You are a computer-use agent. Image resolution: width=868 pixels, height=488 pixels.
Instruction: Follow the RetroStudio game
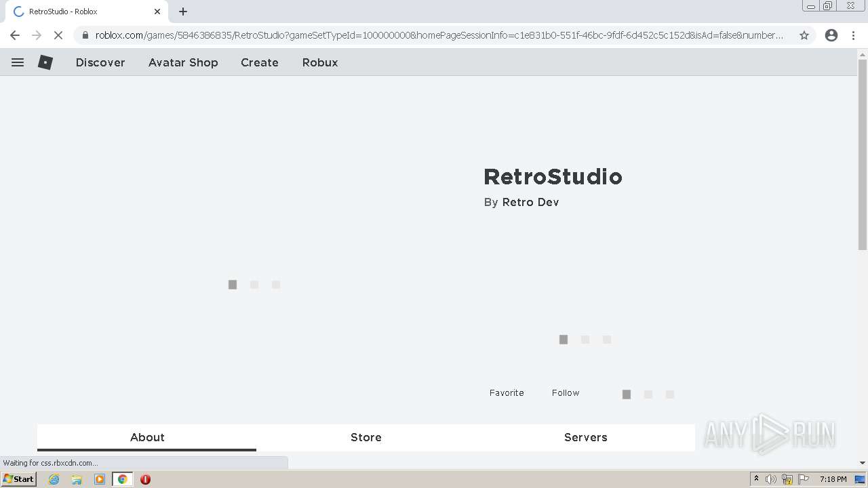point(566,392)
